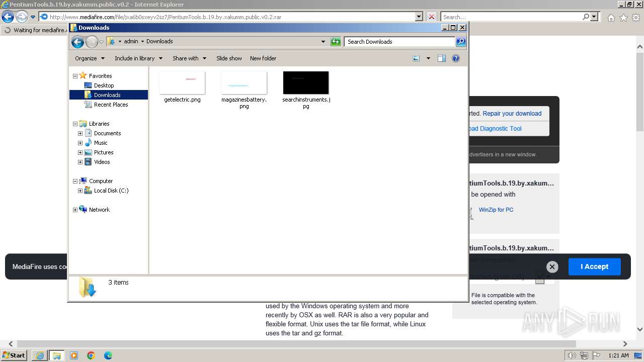Launch Windows Media Player from the taskbar

[x=74, y=355]
